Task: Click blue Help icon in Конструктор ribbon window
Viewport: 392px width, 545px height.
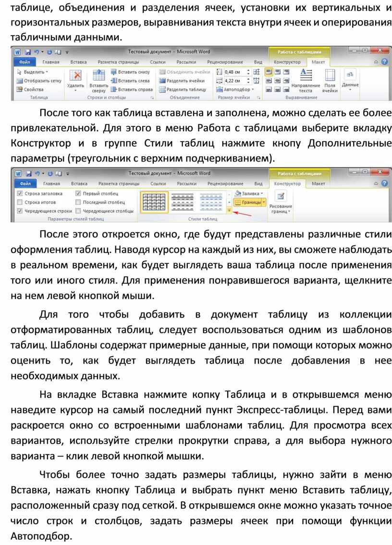Action: 384,183
